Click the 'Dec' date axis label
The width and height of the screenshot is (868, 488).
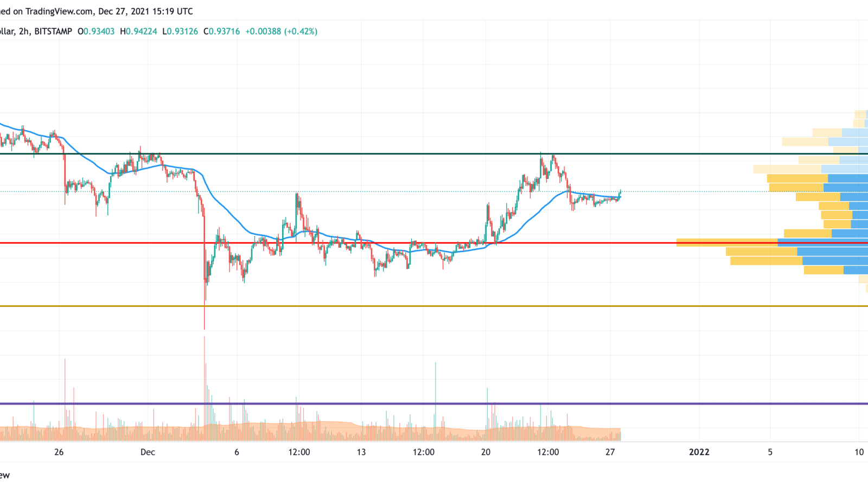click(x=148, y=452)
